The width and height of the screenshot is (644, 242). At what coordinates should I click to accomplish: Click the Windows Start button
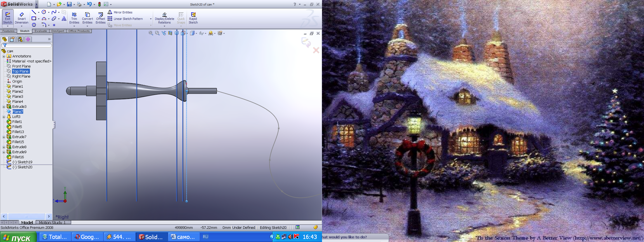coord(18,237)
